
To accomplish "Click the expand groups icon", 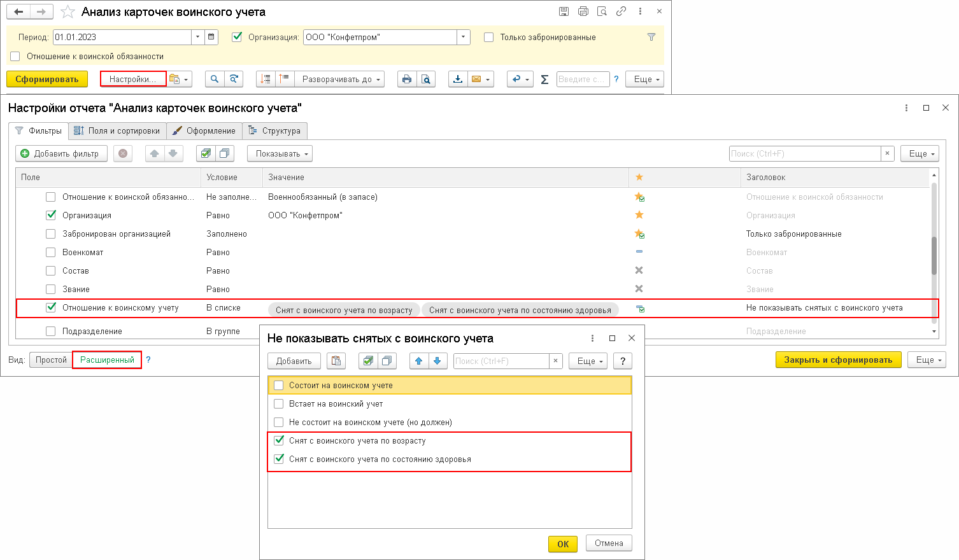I will coord(285,79).
